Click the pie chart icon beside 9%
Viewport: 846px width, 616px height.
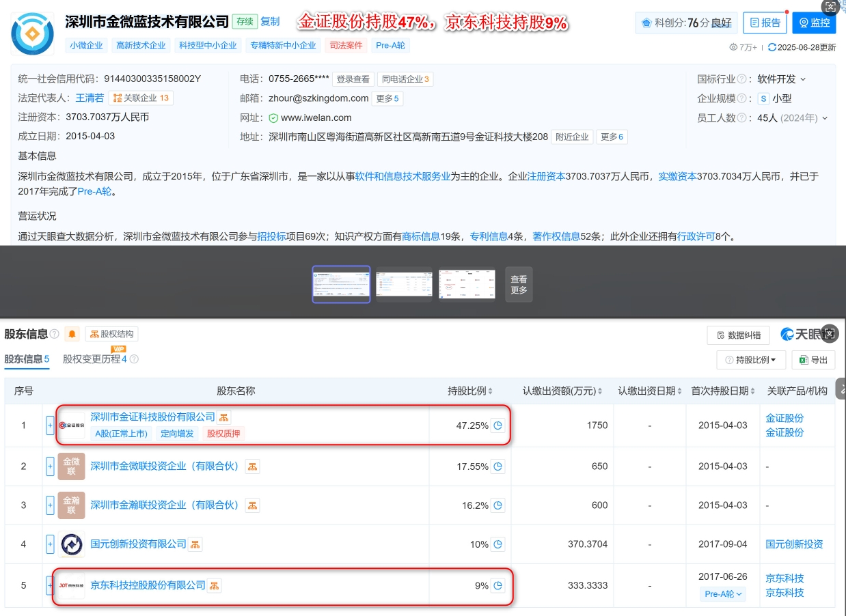click(x=498, y=586)
